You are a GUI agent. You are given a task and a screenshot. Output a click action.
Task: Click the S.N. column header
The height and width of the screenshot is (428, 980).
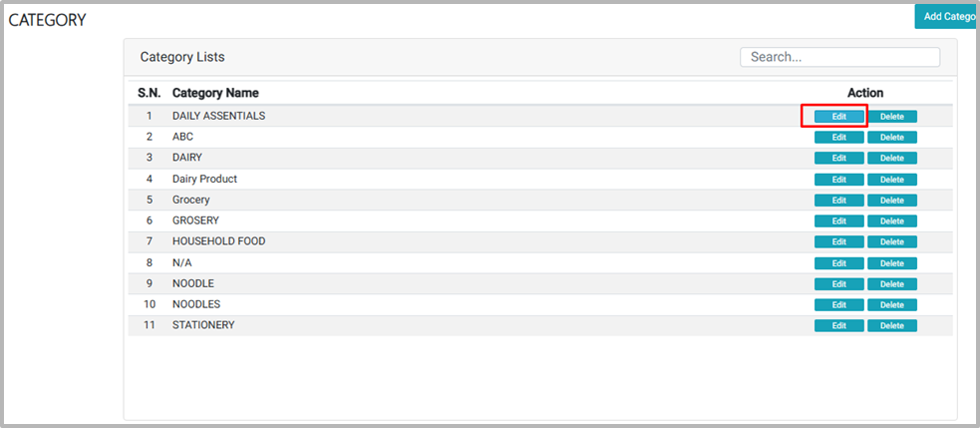click(x=149, y=93)
